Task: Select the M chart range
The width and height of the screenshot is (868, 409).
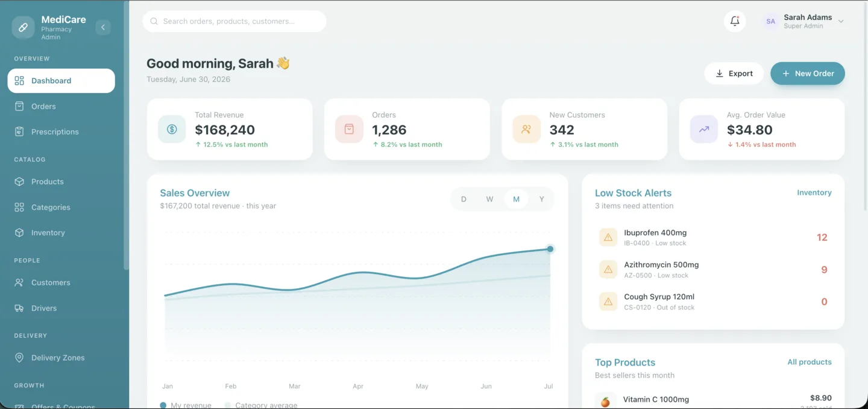Action: click(x=516, y=199)
